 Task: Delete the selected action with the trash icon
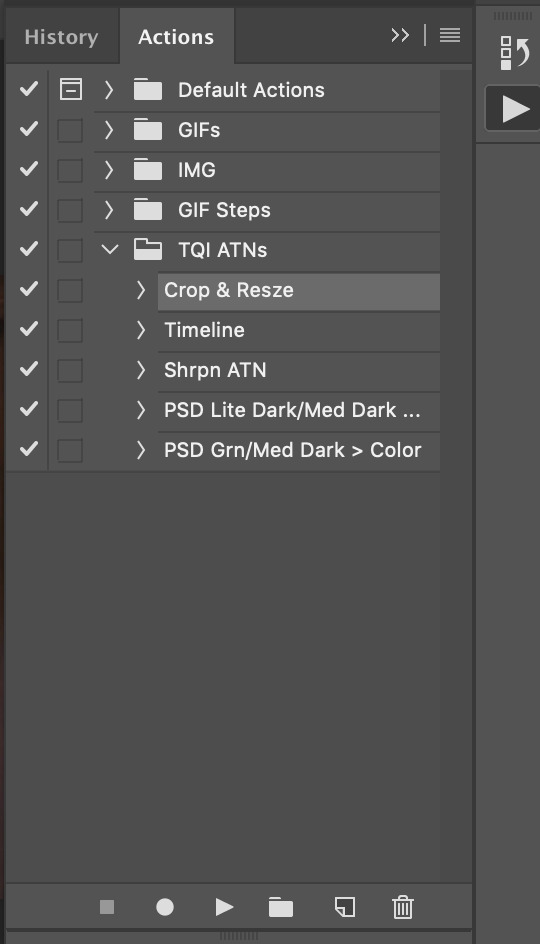(403, 907)
